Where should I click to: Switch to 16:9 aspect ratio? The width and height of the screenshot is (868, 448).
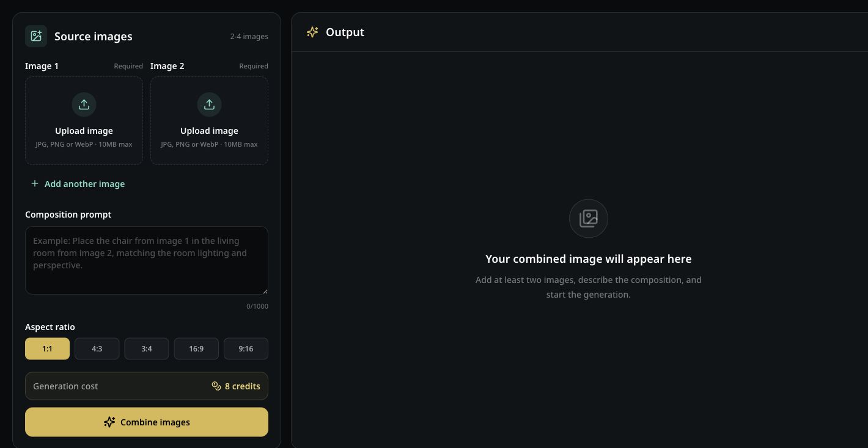click(x=196, y=348)
